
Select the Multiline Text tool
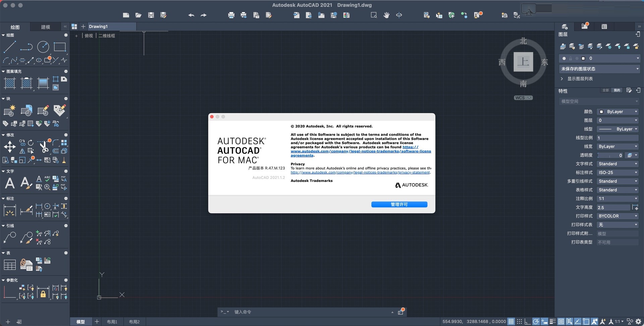pos(10,183)
